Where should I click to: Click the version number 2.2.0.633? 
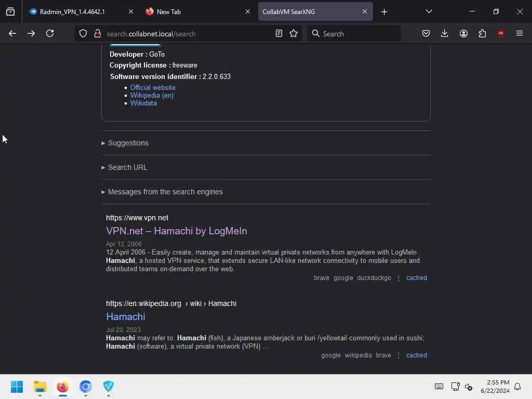(x=217, y=76)
